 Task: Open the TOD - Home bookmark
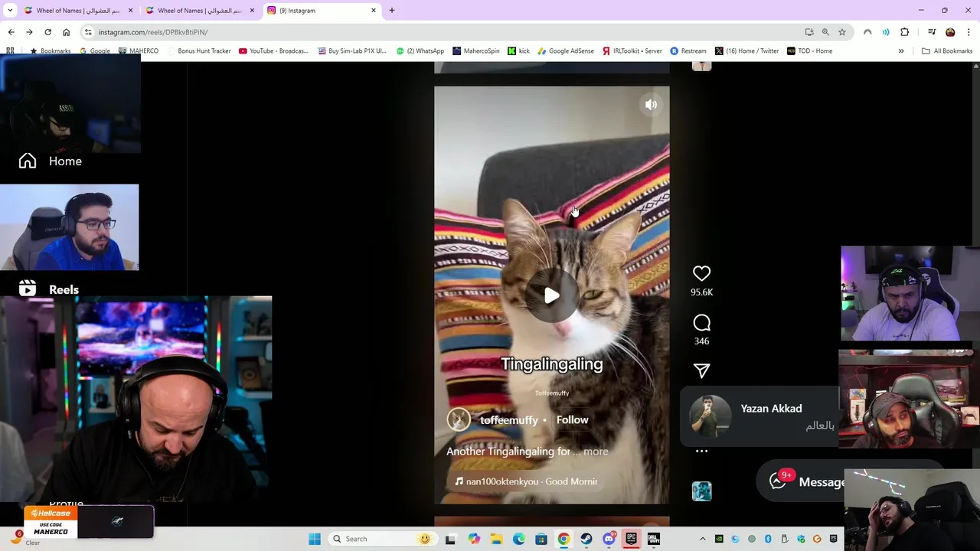point(808,51)
